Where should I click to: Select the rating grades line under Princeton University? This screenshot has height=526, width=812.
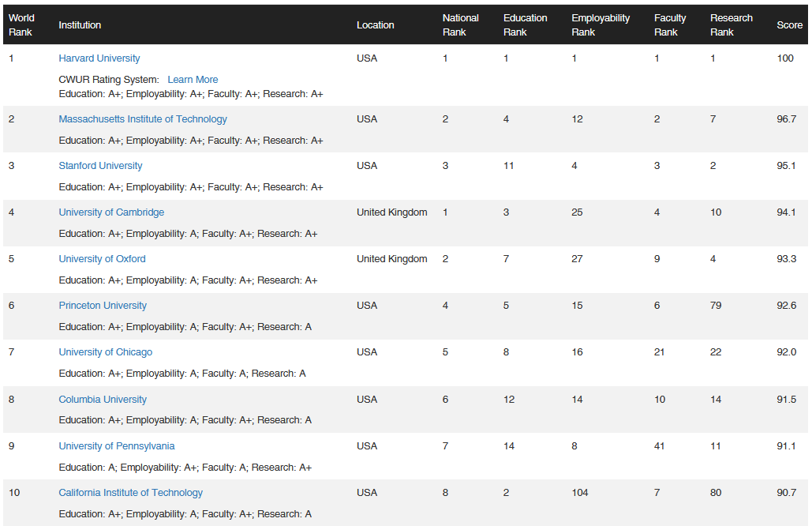click(x=185, y=327)
